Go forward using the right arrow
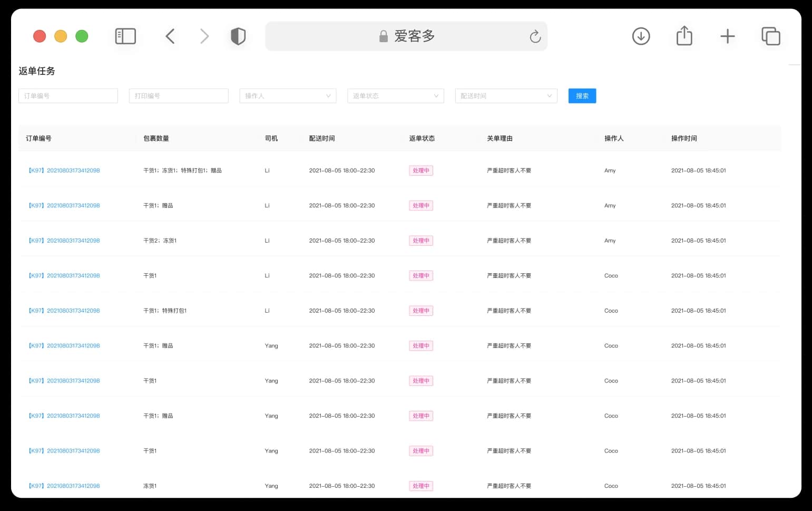This screenshot has width=812, height=511. tap(204, 36)
